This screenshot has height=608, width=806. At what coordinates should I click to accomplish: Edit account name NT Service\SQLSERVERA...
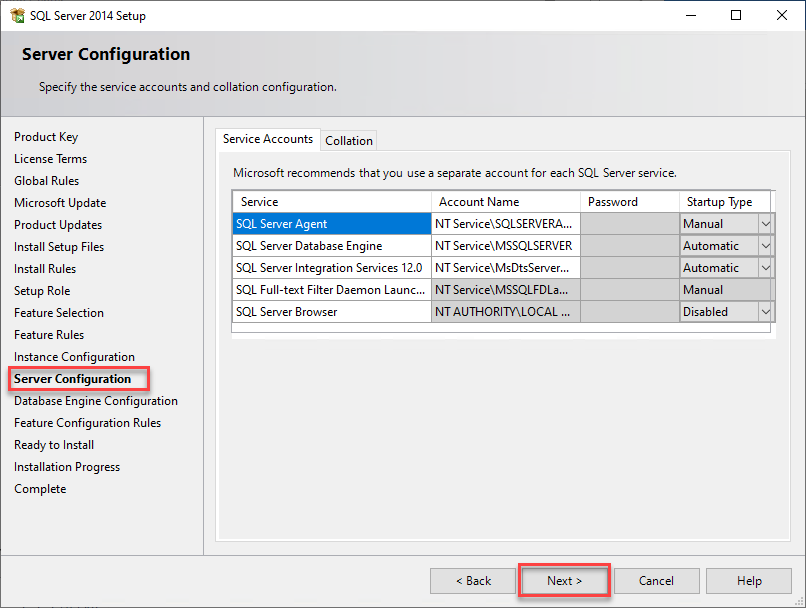(x=506, y=224)
